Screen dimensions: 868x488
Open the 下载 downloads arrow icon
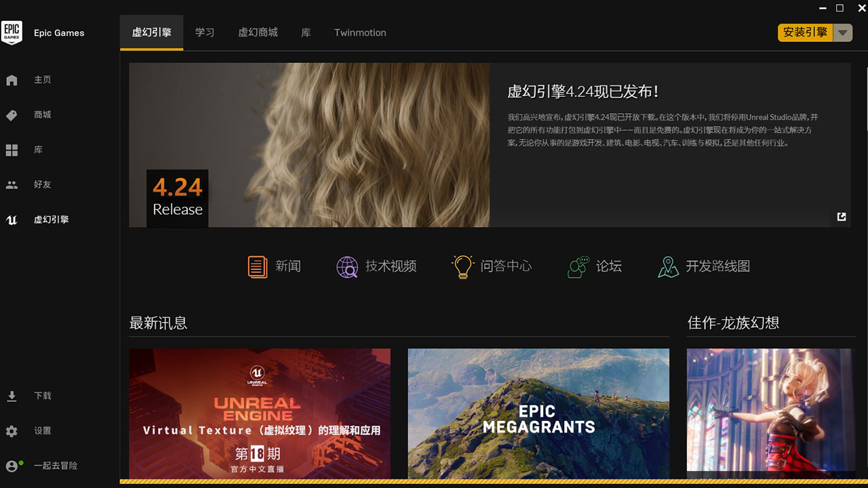(12, 396)
